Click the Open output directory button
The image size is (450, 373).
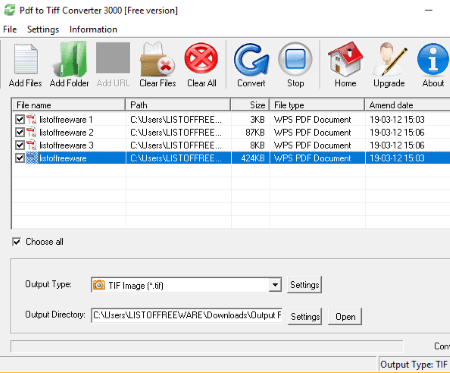[x=345, y=316]
